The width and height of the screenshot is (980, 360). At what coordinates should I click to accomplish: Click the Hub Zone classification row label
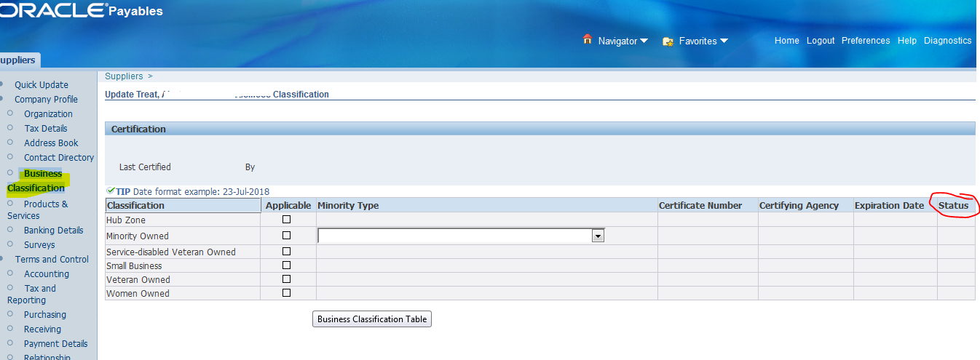click(x=126, y=220)
